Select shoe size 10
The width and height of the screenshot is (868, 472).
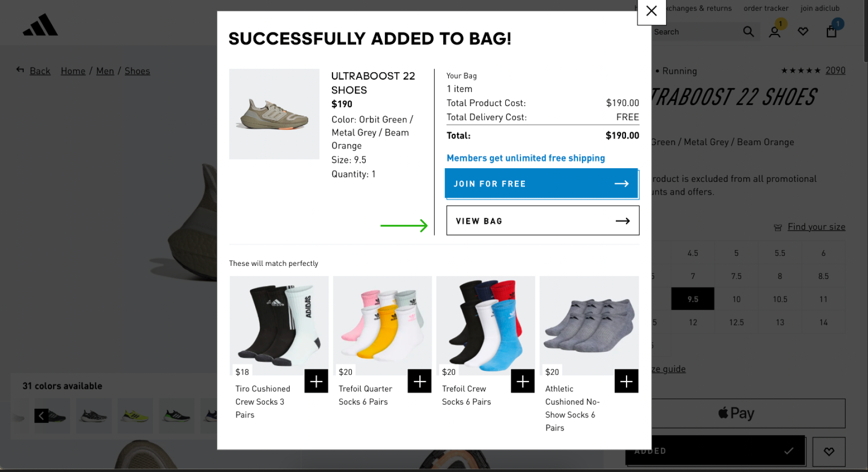coord(736,299)
